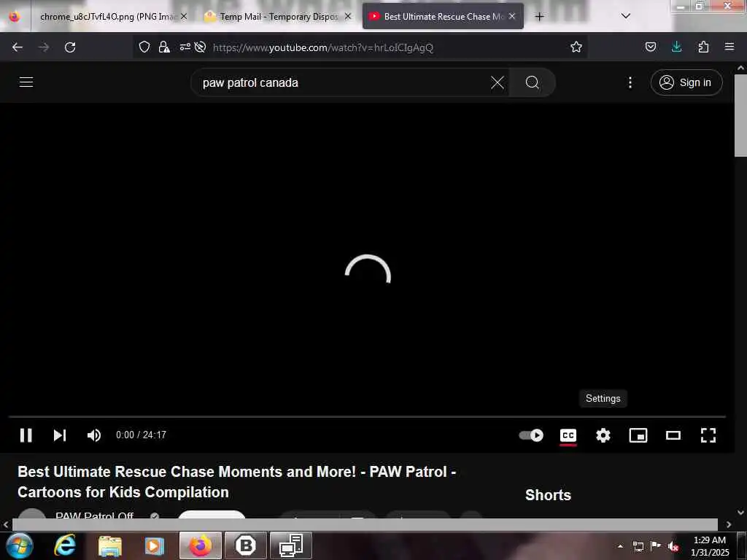Click Firefox taskbar button
The image size is (747, 560).
click(x=201, y=545)
